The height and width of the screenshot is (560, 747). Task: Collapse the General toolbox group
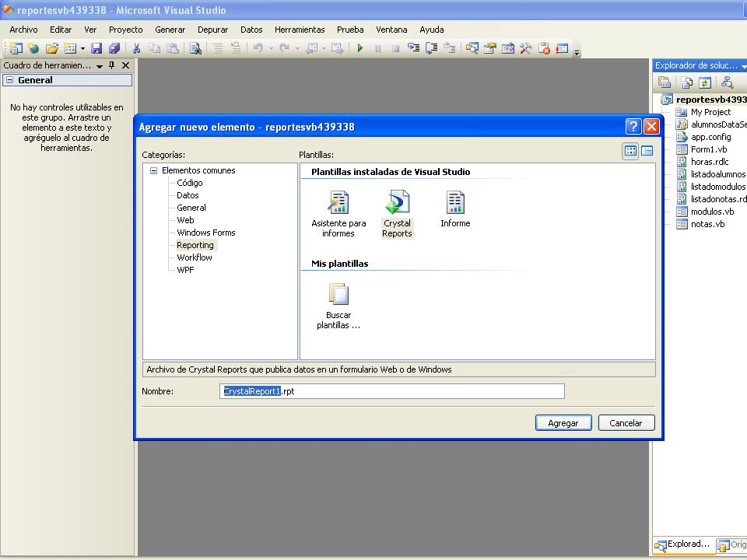[x=9, y=80]
